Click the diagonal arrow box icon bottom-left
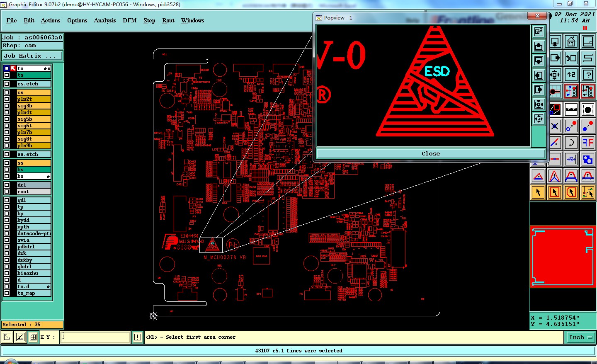 point(7,337)
